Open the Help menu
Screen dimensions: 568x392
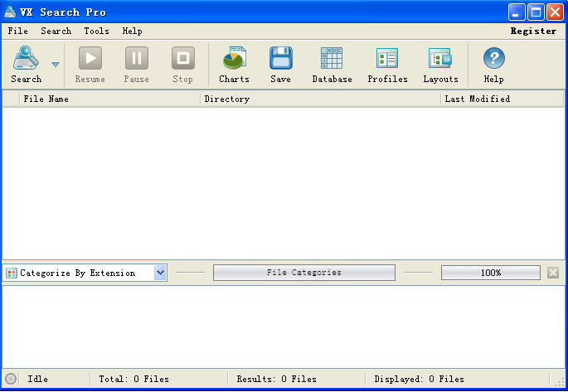[x=132, y=31]
